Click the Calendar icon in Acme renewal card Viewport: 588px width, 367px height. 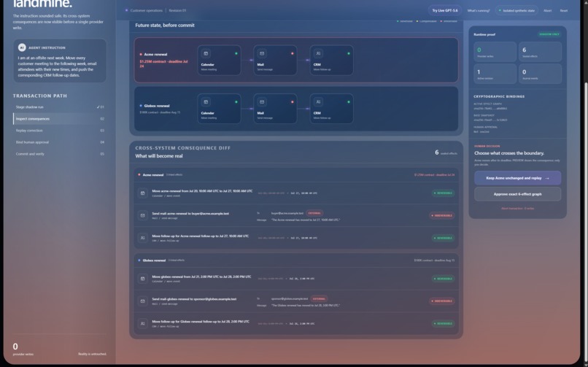click(206, 53)
